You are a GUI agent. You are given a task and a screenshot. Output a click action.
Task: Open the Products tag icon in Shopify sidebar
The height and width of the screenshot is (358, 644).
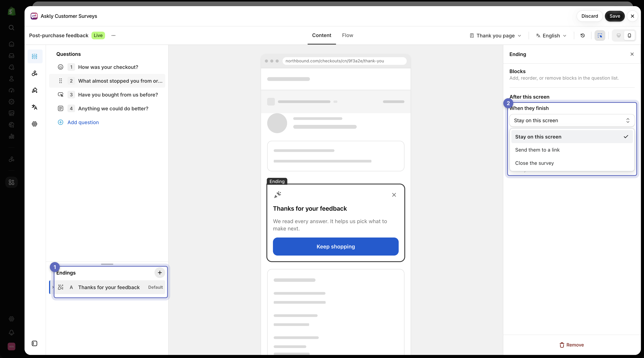point(11,67)
